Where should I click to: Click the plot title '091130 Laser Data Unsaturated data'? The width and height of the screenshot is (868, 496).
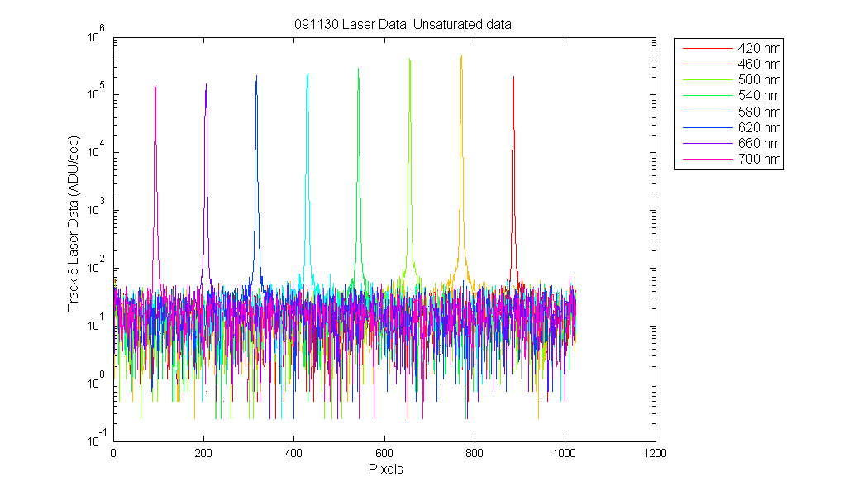403,24
